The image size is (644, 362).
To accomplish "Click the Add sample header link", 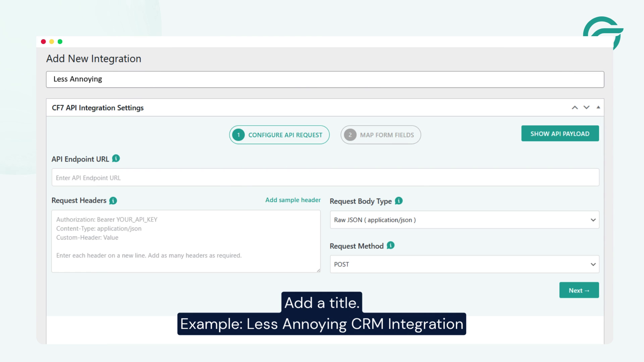I will click(x=293, y=200).
